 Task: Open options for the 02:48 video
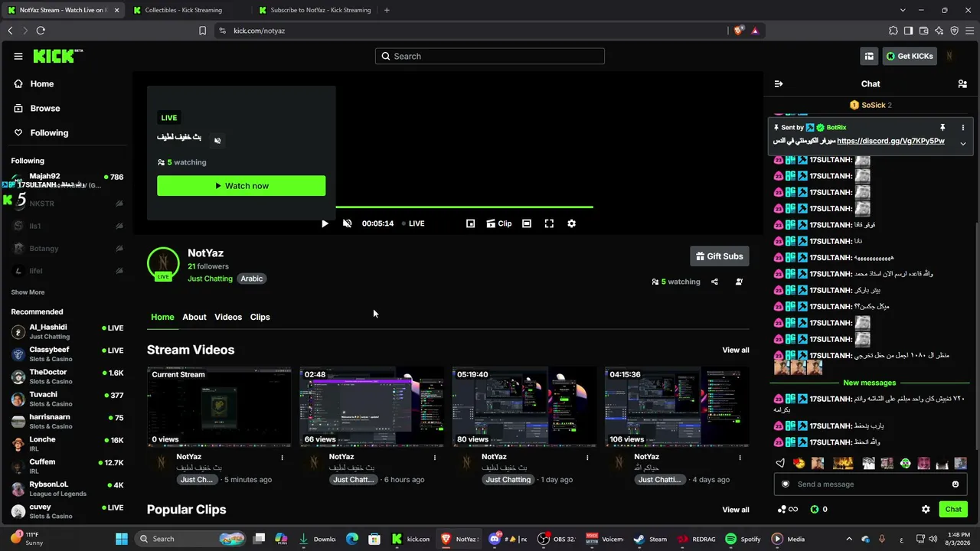click(x=435, y=458)
